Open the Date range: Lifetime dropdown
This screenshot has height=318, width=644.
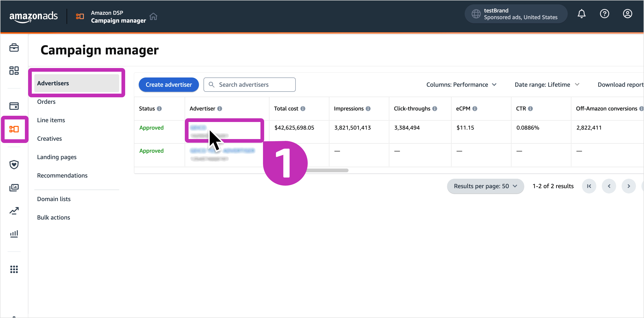click(547, 85)
